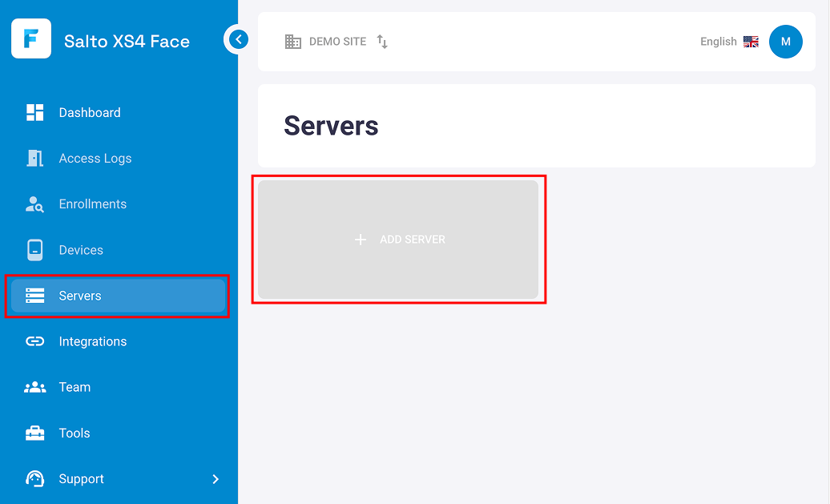Open the M profile avatar
Screen dimensions: 830x504
pos(786,41)
